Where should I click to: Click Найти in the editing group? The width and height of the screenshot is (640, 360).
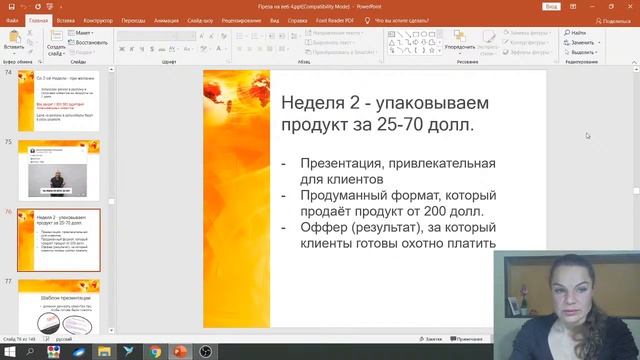coord(575,33)
